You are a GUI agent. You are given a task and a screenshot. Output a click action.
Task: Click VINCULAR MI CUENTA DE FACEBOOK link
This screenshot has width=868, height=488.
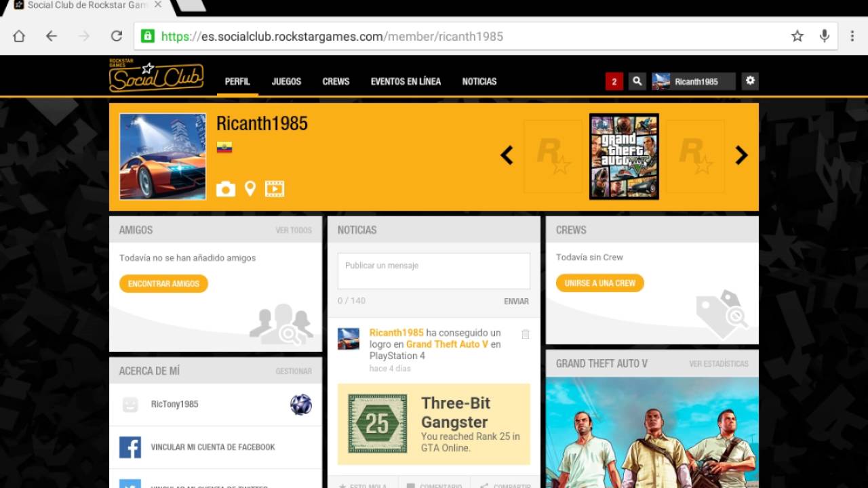pyautogui.click(x=213, y=447)
